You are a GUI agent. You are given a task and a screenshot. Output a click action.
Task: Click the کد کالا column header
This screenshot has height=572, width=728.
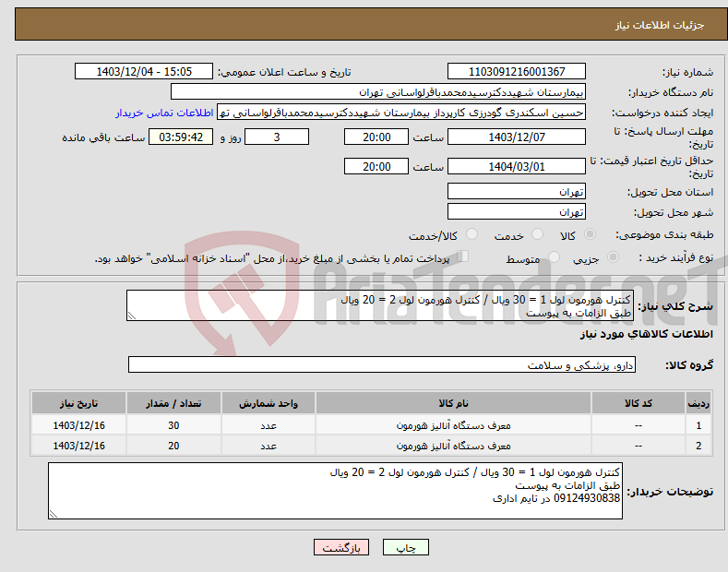tap(638, 403)
